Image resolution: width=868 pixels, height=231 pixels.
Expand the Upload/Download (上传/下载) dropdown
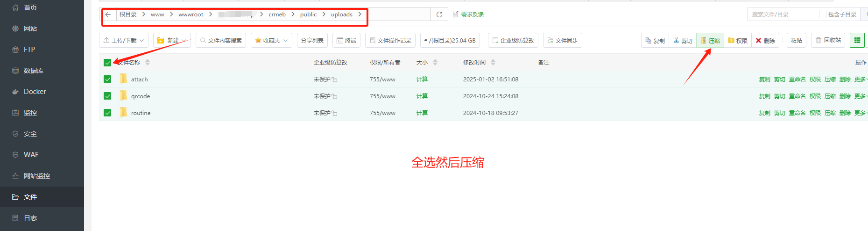click(124, 41)
